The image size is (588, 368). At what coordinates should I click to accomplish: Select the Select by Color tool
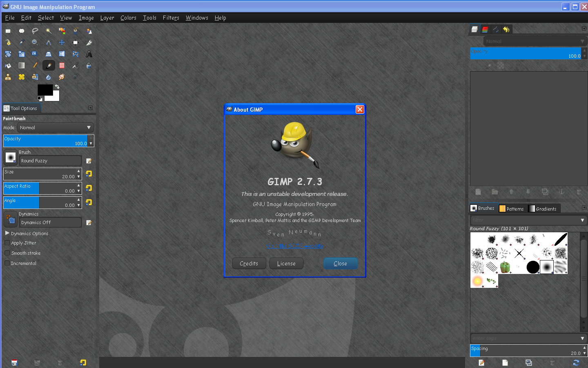62,31
